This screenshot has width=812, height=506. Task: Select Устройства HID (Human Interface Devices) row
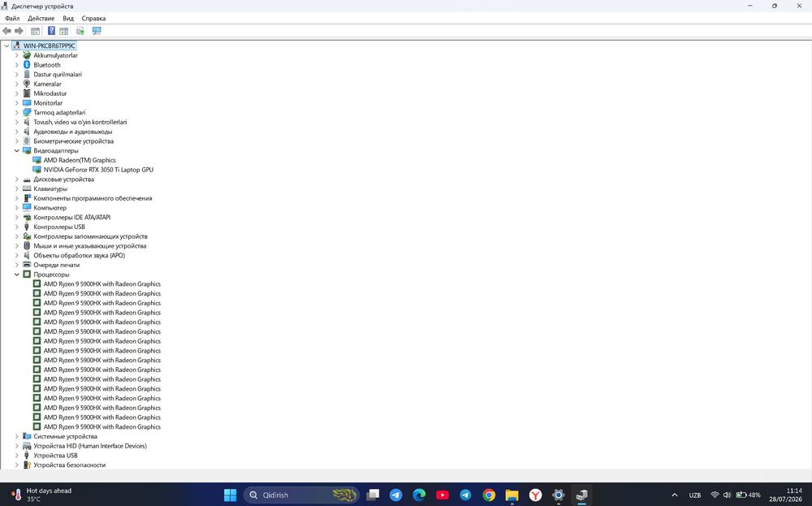click(x=90, y=446)
